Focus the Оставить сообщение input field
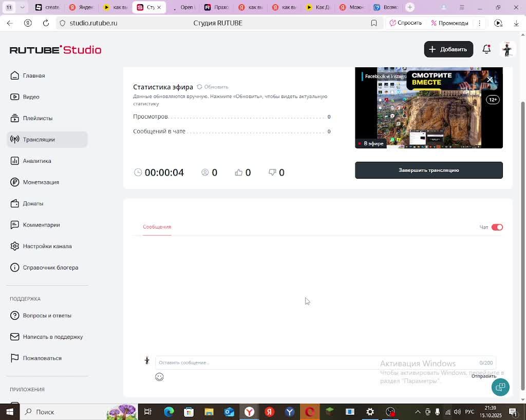The height and width of the screenshot is (420, 526). point(325,362)
